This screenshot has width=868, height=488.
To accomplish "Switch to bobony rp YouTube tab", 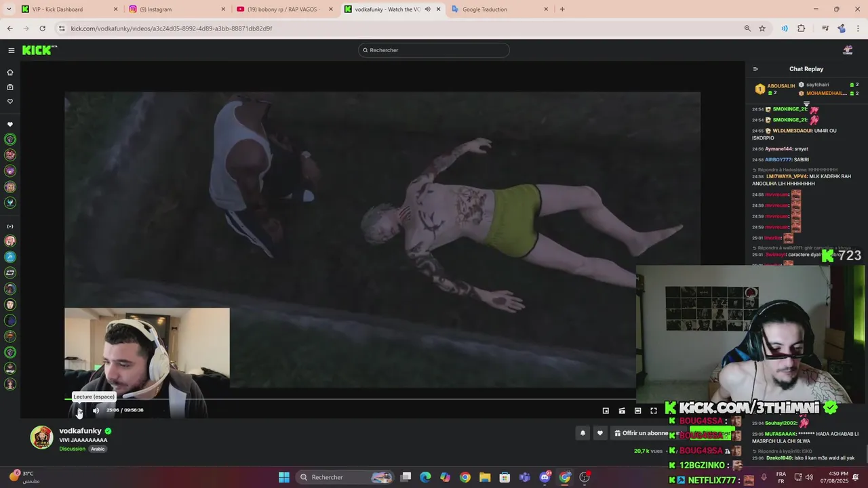I will click(x=285, y=9).
